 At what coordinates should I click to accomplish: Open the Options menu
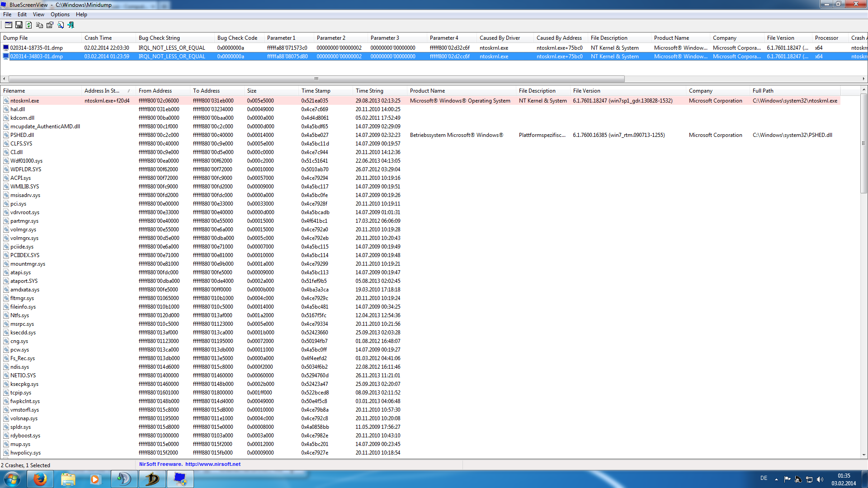coord(60,14)
